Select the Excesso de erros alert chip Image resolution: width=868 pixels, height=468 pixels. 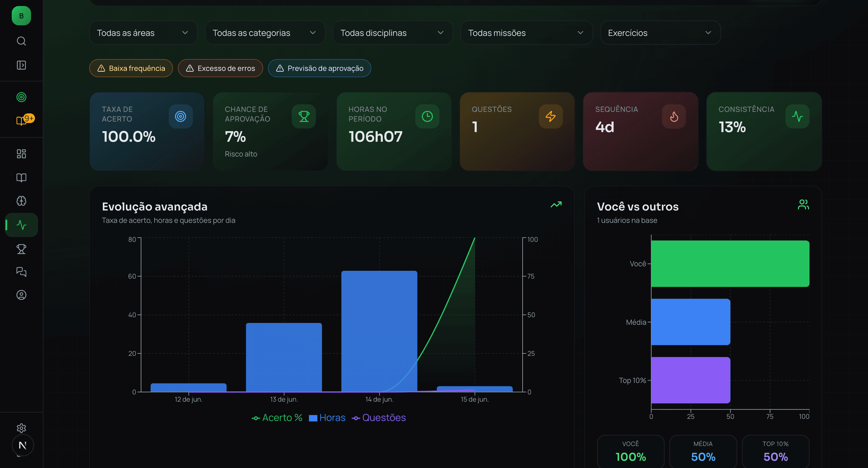click(x=220, y=68)
